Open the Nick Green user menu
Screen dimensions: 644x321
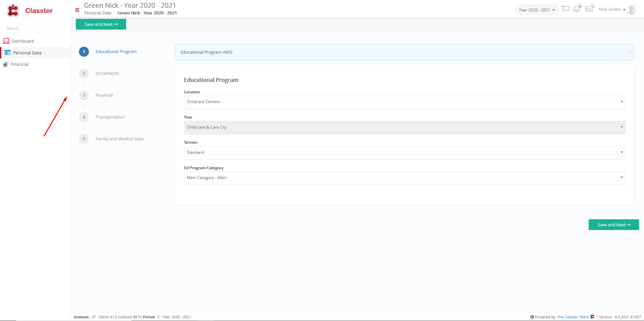(x=611, y=9)
